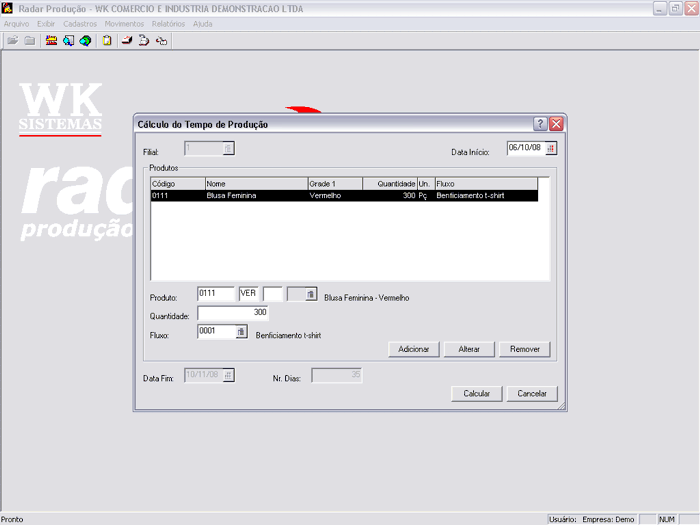The image size is (700, 525).
Task: Click the open folder toolbar icon
Action: (x=13, y=41)
